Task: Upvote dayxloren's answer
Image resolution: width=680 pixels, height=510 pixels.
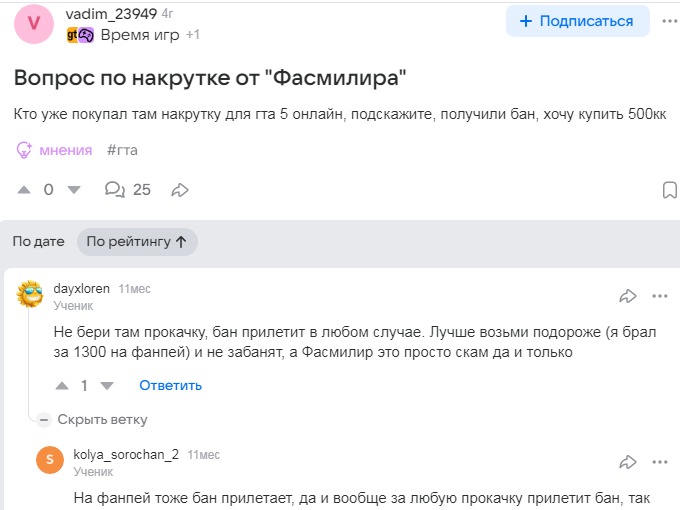Action: pyautogui.click(x=62, y=385)
